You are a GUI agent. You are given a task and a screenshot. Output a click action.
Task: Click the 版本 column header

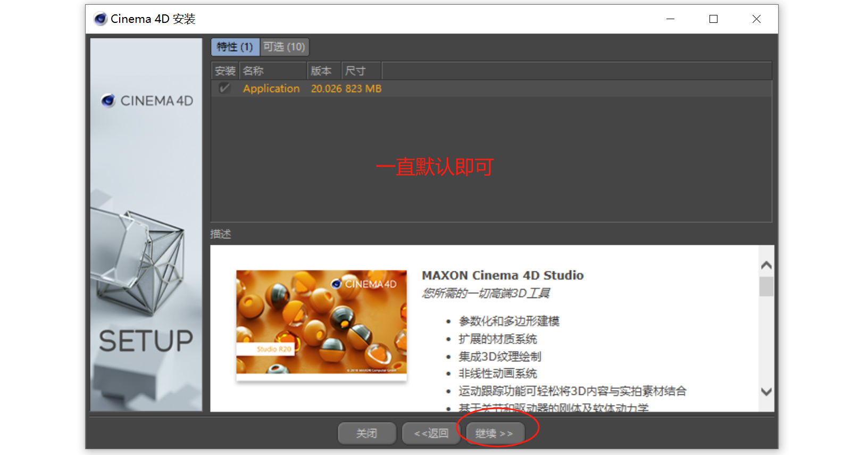pos(322,71)
